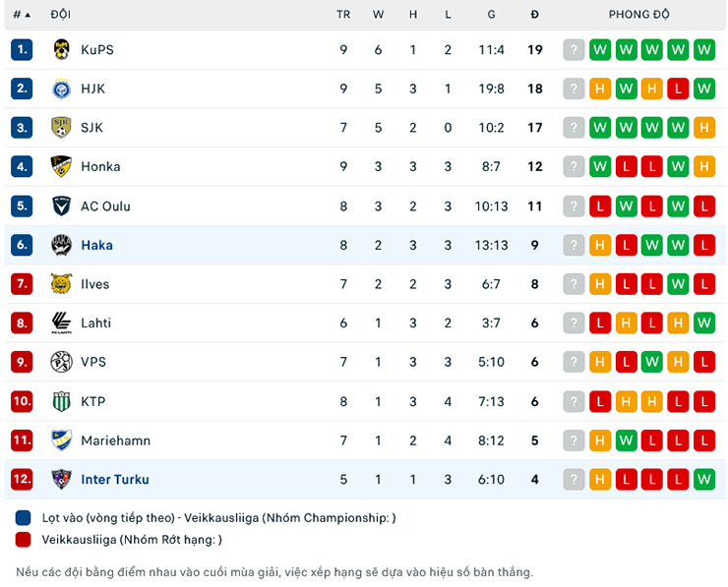Sort standings by the TR matches header
Viewport: 728px width, 587px height.
pos(343,15)
